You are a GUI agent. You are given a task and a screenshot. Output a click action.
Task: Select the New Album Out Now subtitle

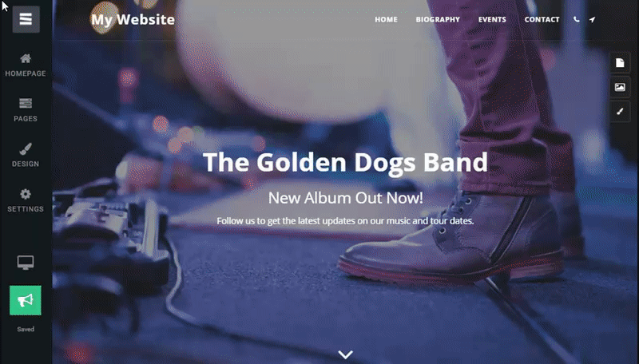coord(346,198)
